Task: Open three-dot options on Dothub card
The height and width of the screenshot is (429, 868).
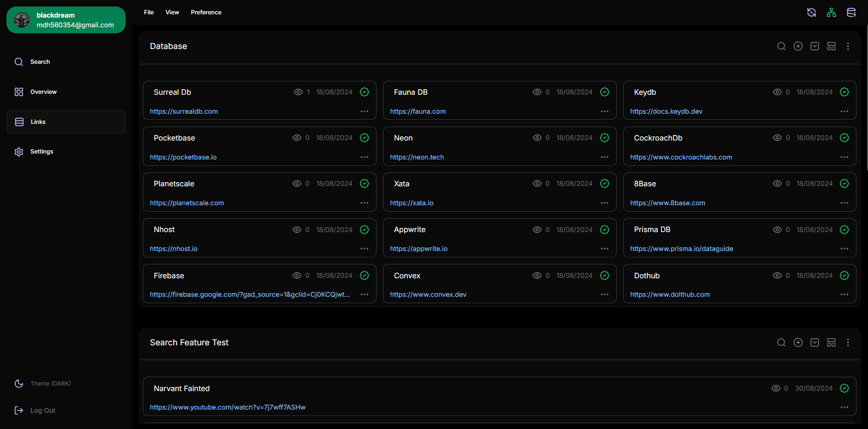Action: (844, 294)
